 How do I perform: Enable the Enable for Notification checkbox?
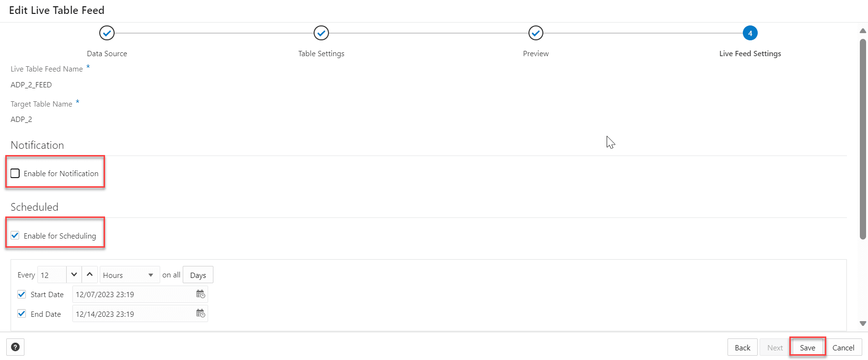coord(15,173)
